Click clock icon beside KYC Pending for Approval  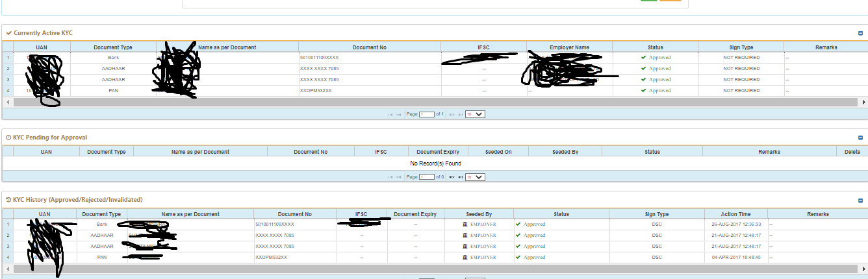(8, 138)
